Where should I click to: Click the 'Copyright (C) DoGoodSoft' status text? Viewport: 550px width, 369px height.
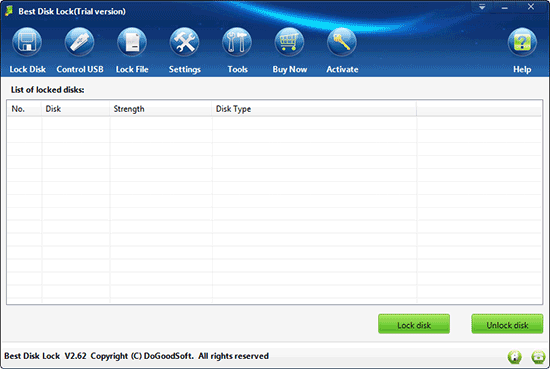coord(142,356)
